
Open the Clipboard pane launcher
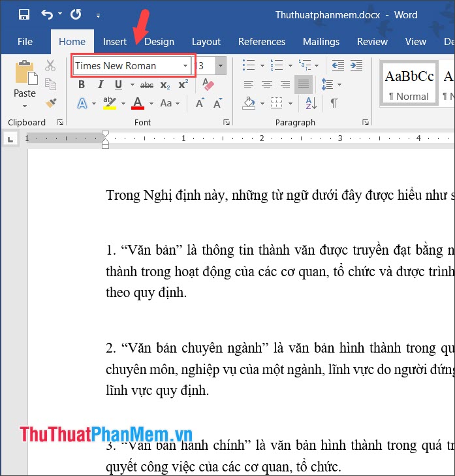click(x=60, y=122)
